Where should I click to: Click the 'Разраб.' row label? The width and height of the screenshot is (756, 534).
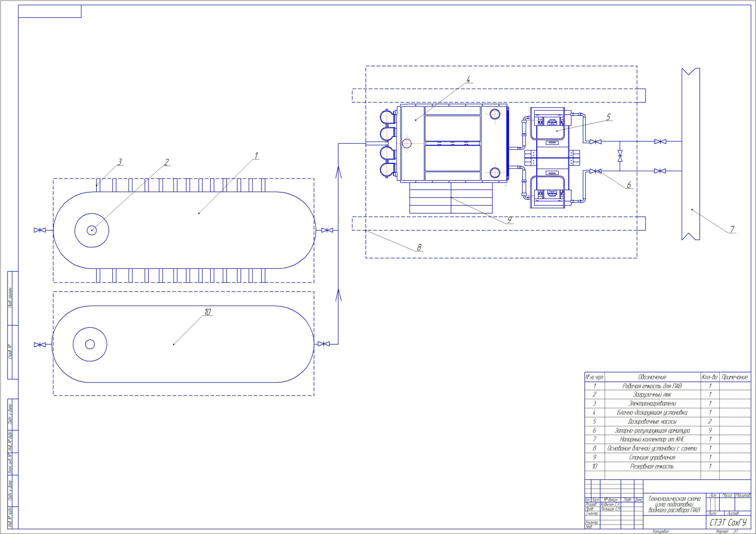590,505
